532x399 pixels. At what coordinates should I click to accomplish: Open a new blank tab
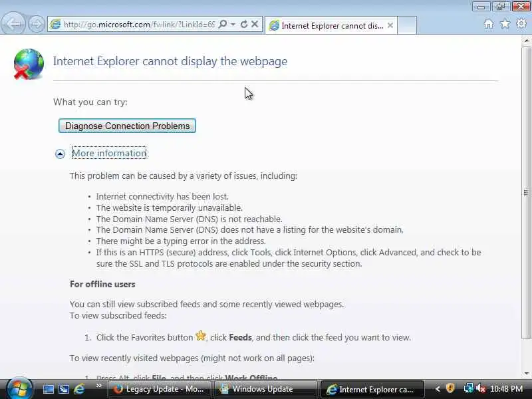407,25
